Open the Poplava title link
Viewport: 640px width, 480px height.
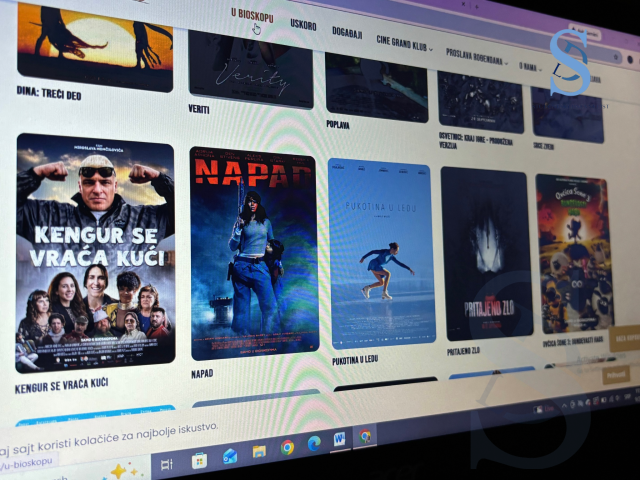coord(338,124)
